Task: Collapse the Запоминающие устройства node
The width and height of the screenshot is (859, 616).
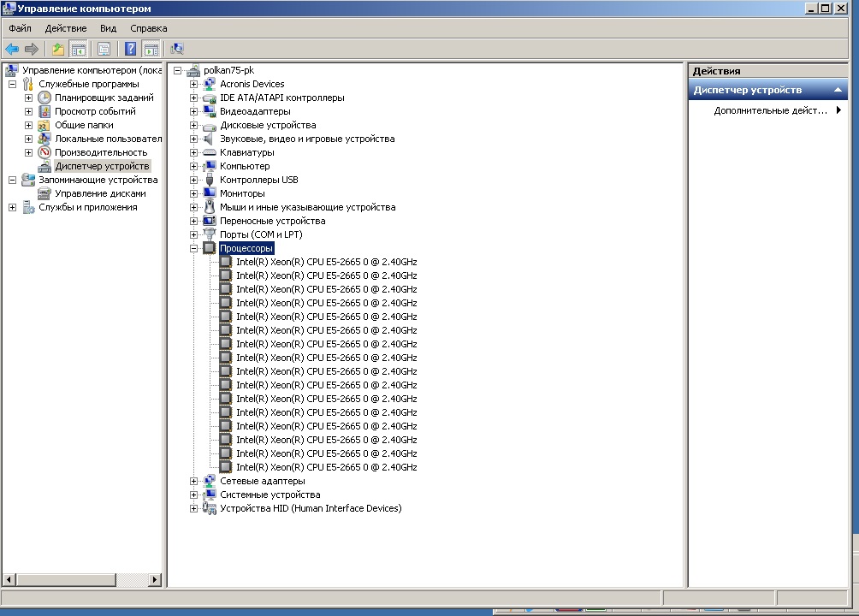Action: (13, 181)
